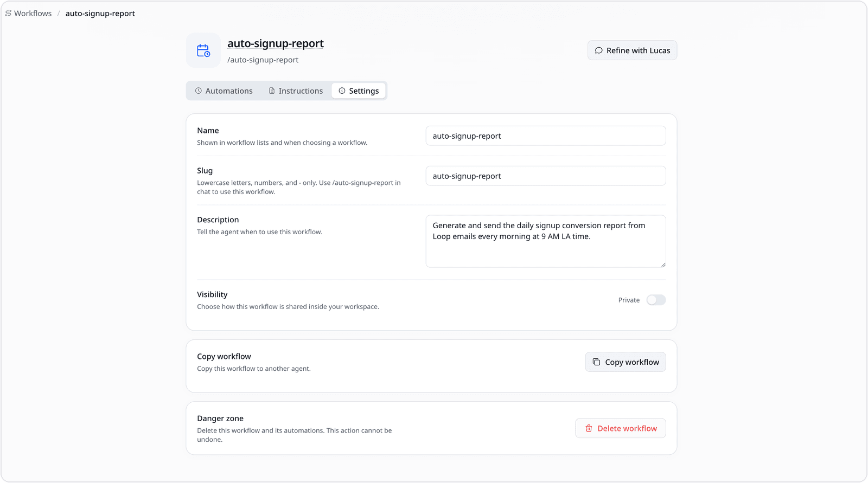The height and width of the screenshot is (483, 868).
Task: Click the Copy workflow button
Action: click(x=626, y=362)
